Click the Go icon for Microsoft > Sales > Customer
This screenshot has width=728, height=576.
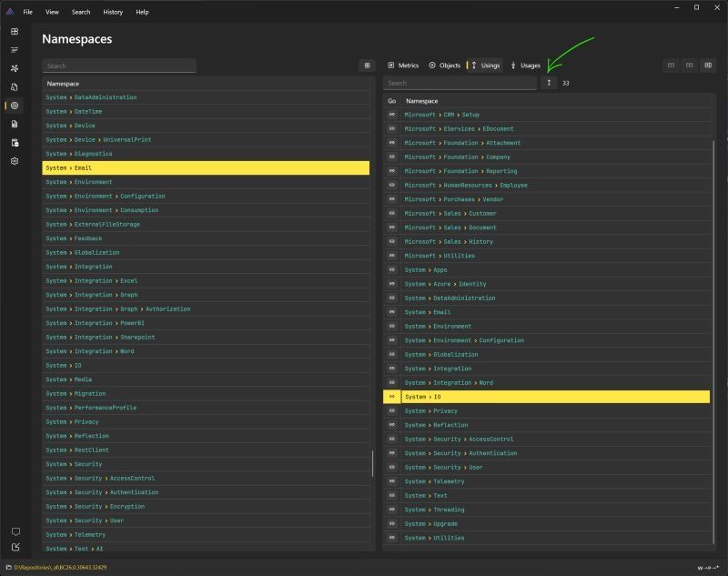pyautogui.click(x=392, y=214)
